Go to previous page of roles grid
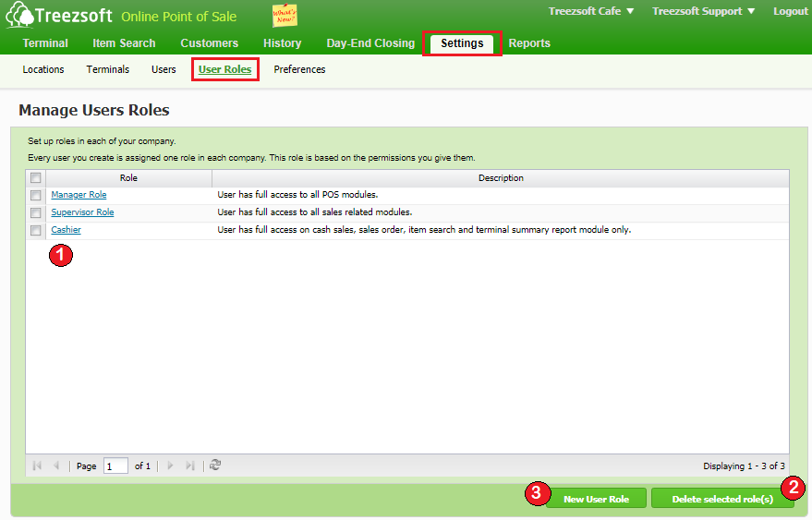 tap(56, 466)
